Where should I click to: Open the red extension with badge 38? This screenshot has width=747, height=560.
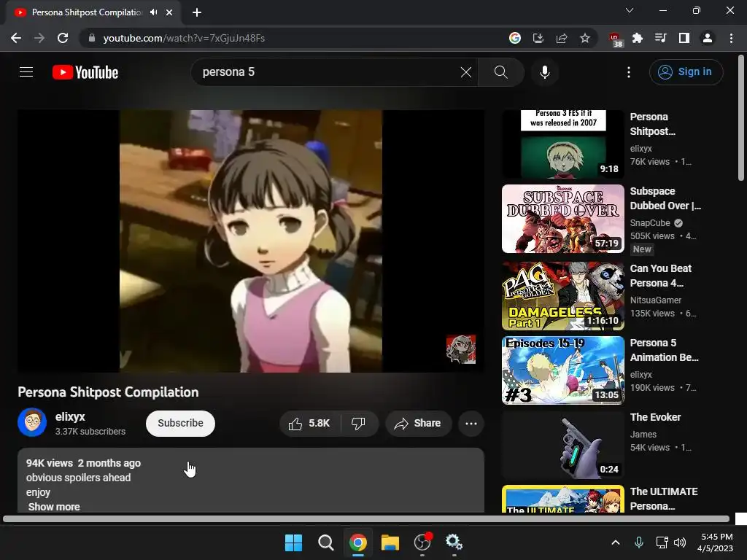pyautogui.click(x=616, y=39)
